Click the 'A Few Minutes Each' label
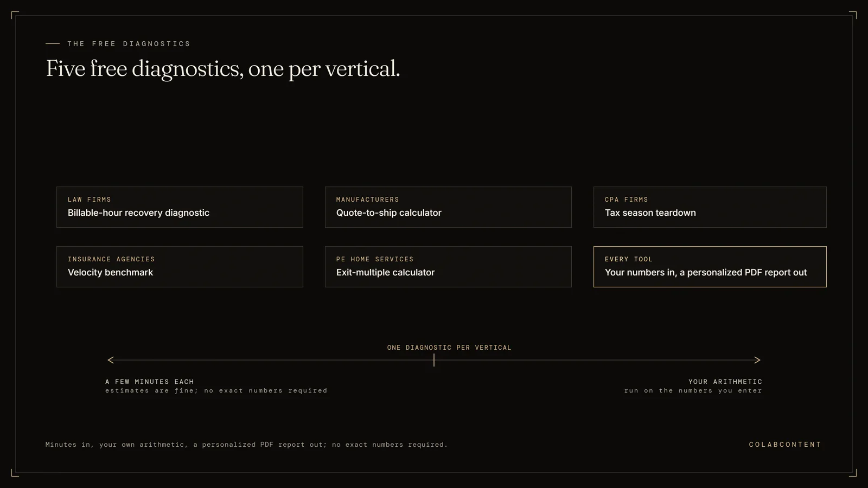Screen dimensions: 868x488 (150, 382)
